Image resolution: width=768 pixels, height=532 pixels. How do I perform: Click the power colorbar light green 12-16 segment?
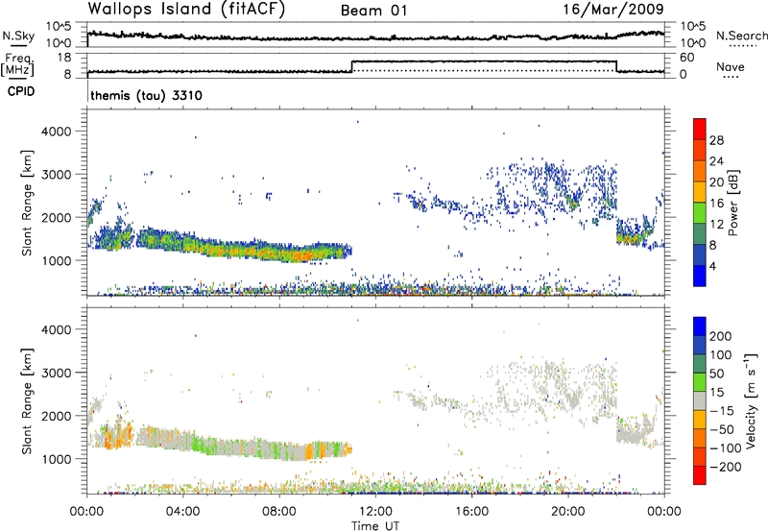tap(700, 213)
